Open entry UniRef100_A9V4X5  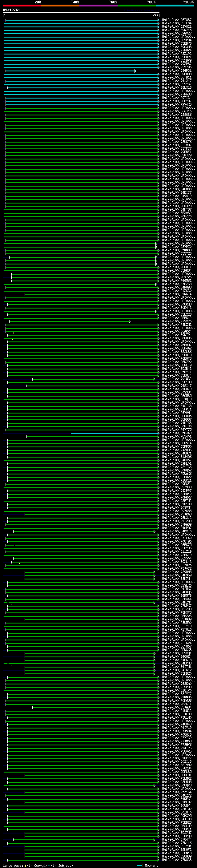coord(176,104)
